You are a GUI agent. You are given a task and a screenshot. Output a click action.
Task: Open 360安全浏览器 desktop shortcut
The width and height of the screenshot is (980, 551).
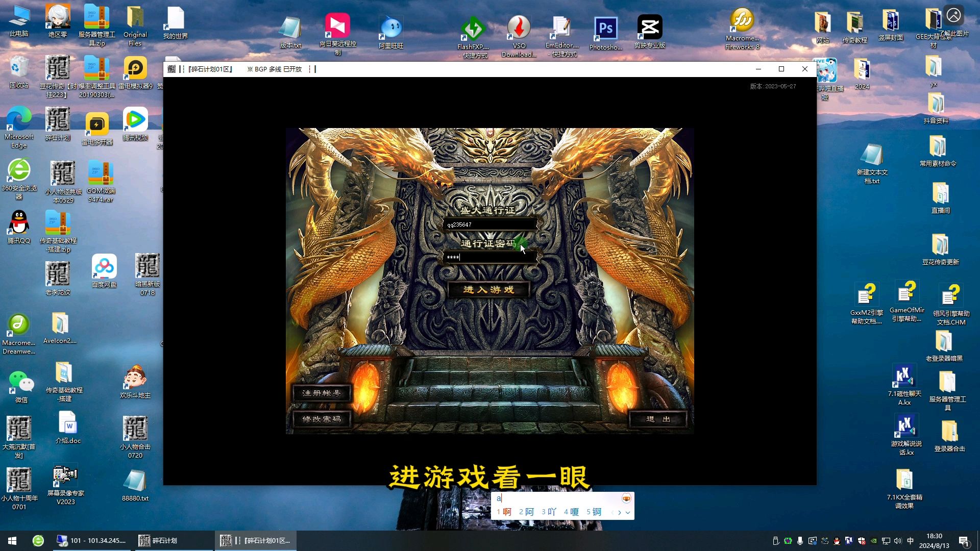(19, 179)
